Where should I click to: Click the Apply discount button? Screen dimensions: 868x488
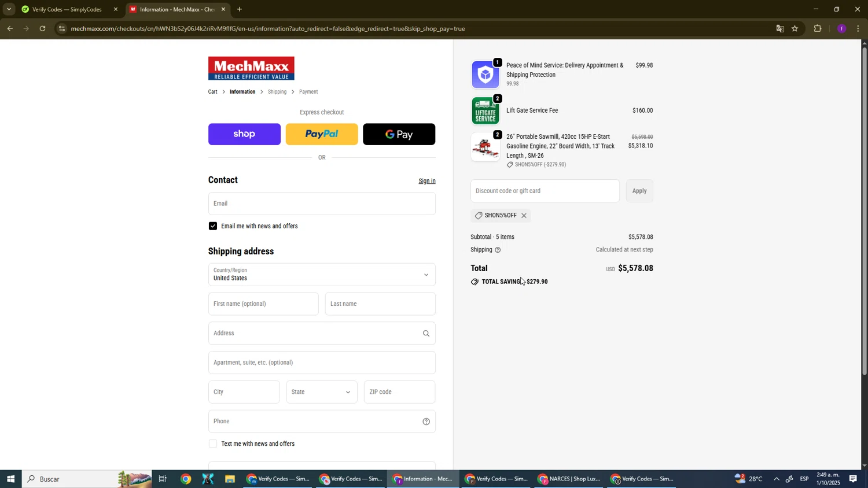(x=639, y=191)
